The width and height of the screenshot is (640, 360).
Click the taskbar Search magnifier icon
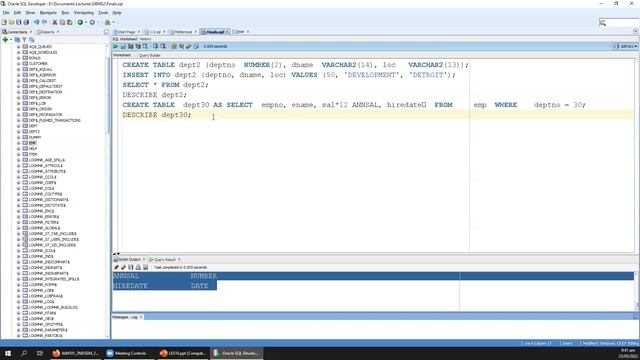click(x=24, y=353)
